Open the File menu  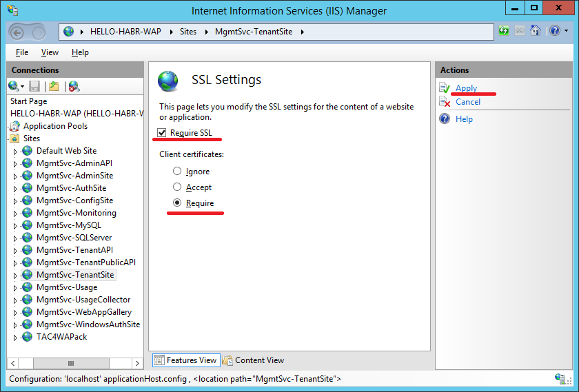click(x=22, y=52)
